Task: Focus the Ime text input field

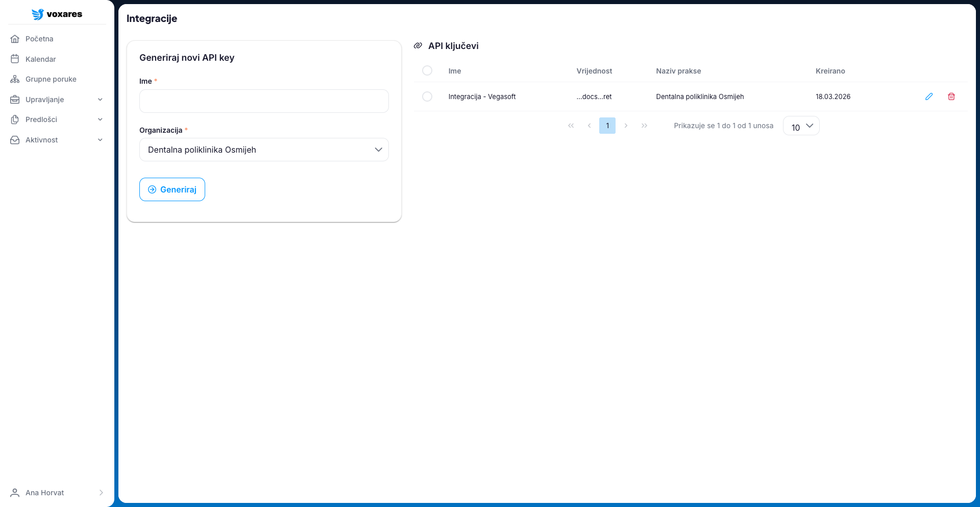Action: 264,101
